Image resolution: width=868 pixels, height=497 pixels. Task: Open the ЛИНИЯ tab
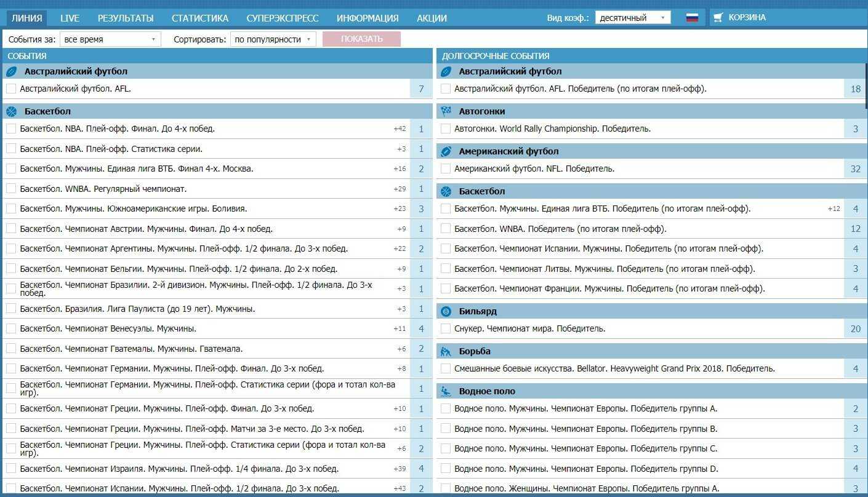click(27, 18)
